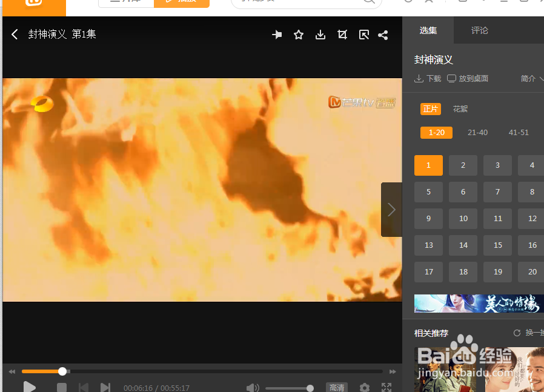Click 放到桌面 to put on desktop

tap(468, 79)
